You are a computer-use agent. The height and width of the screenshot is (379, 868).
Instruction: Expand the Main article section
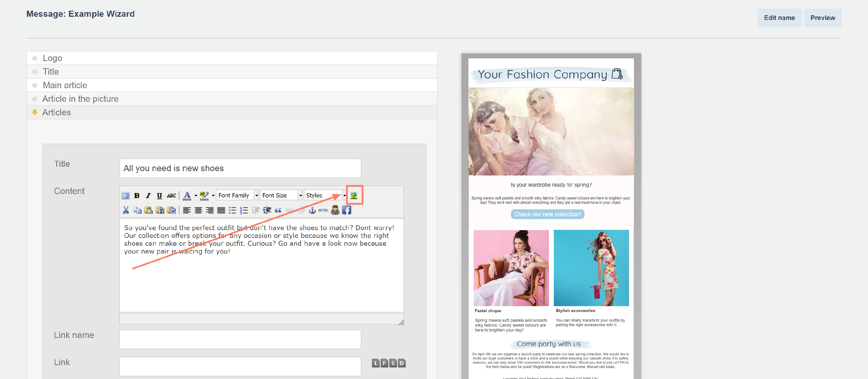(65, 85)
